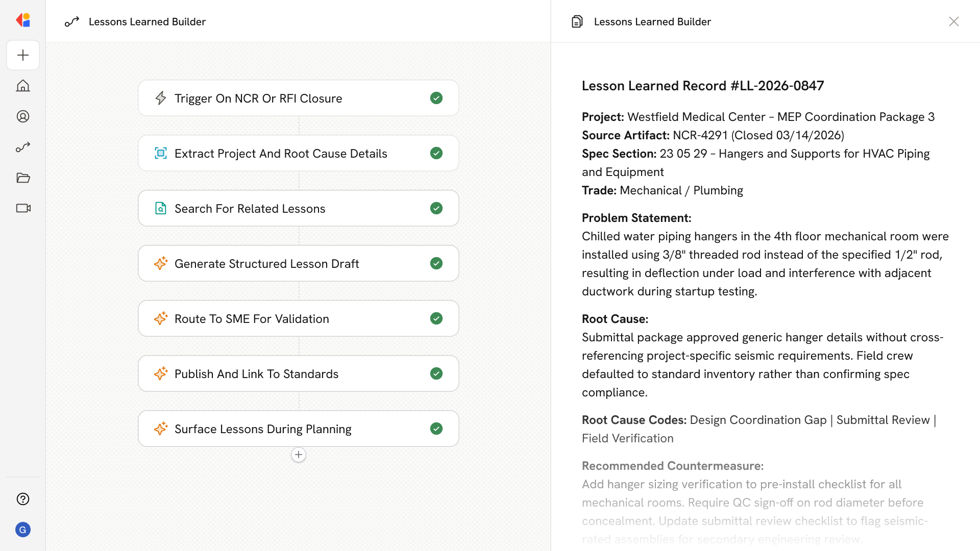Select Surface Lessons During Planning step
The height and width of the screenshot is (551, 980).
coord(263,429)
